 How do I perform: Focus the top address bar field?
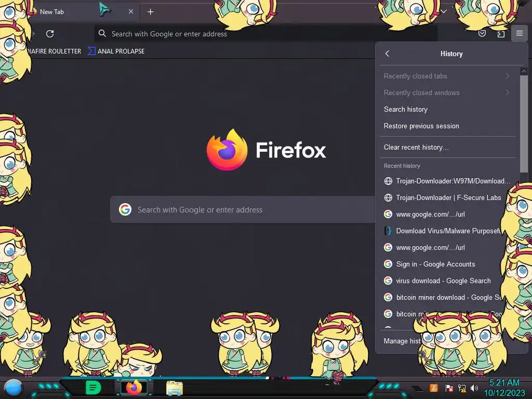[265, 34]
